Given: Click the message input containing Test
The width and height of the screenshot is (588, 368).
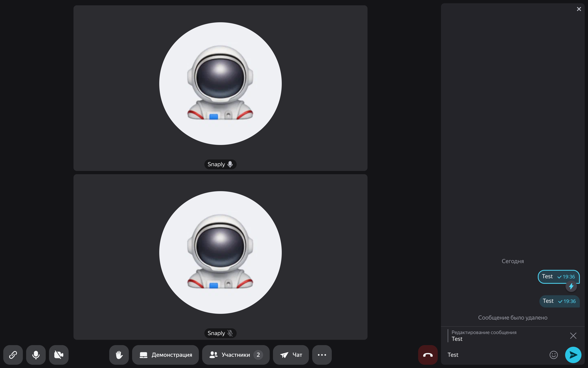Looking at the screenshot, I should click(496, 355).
